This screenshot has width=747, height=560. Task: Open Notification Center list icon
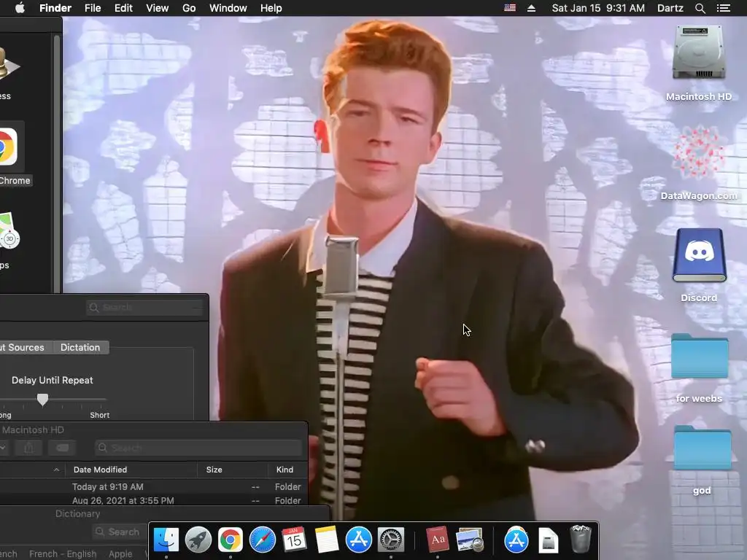coord(723,8)
